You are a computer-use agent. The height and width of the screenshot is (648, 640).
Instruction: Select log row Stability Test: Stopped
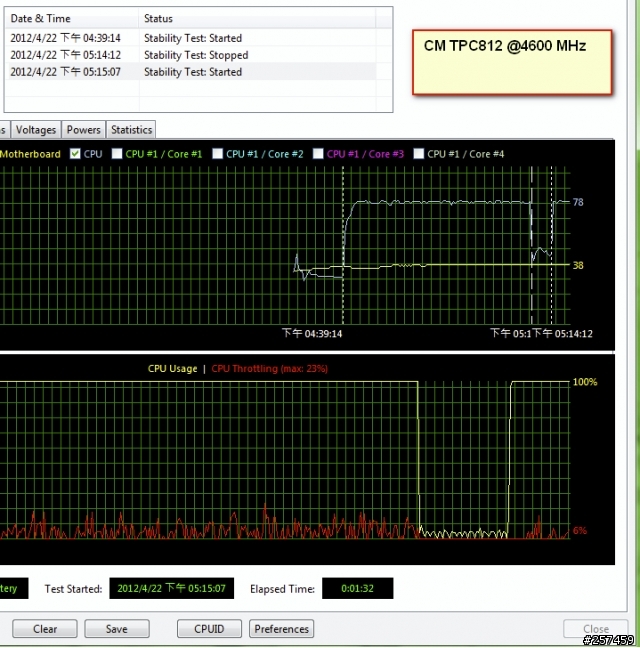(x=190, y=55)
